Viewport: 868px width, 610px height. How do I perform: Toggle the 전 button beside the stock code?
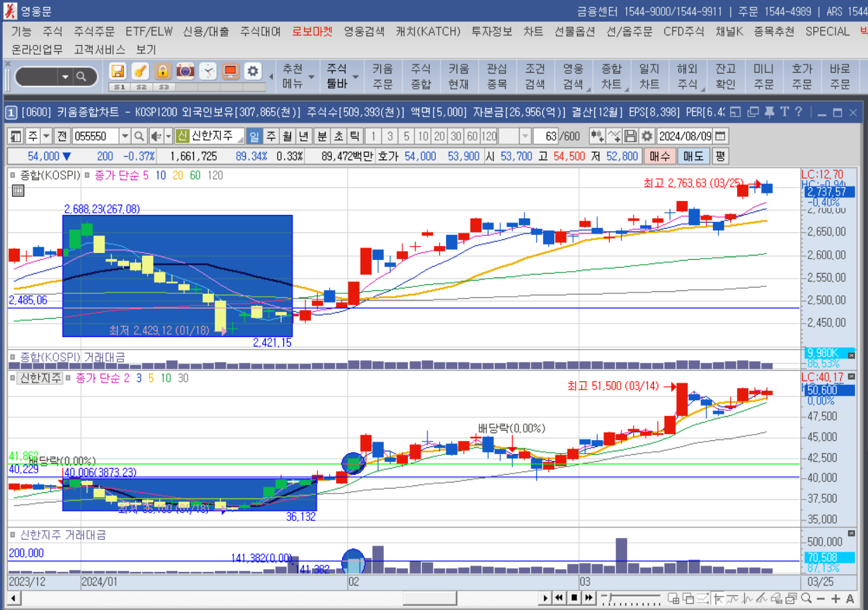(62, 136)
